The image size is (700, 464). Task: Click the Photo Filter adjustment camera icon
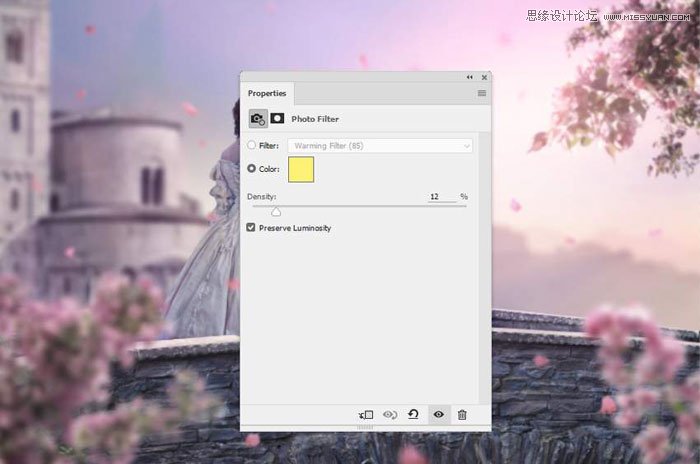tap(258, 119)
